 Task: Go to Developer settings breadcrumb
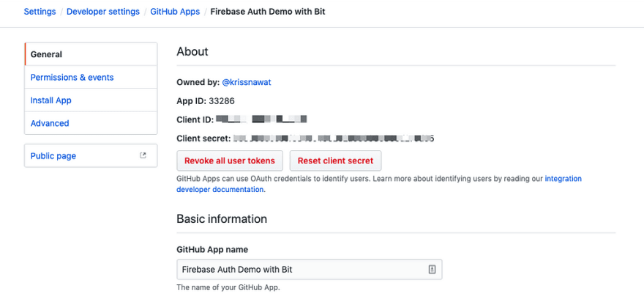[x=103, y=12]
